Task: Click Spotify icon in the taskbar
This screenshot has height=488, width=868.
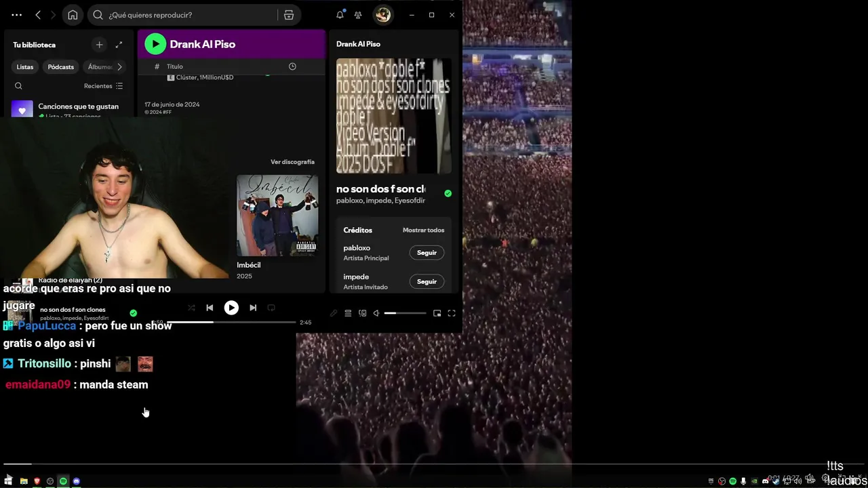Action: pos(63,481)
